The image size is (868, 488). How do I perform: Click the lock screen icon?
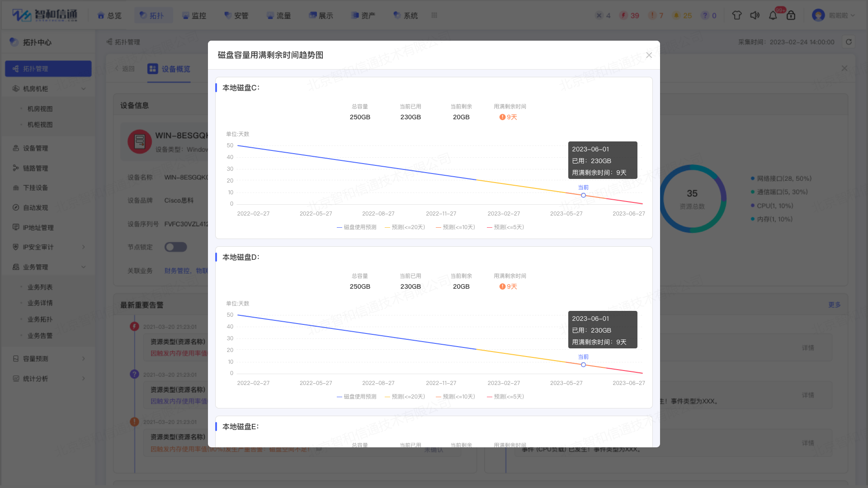(x=791, y=15)
